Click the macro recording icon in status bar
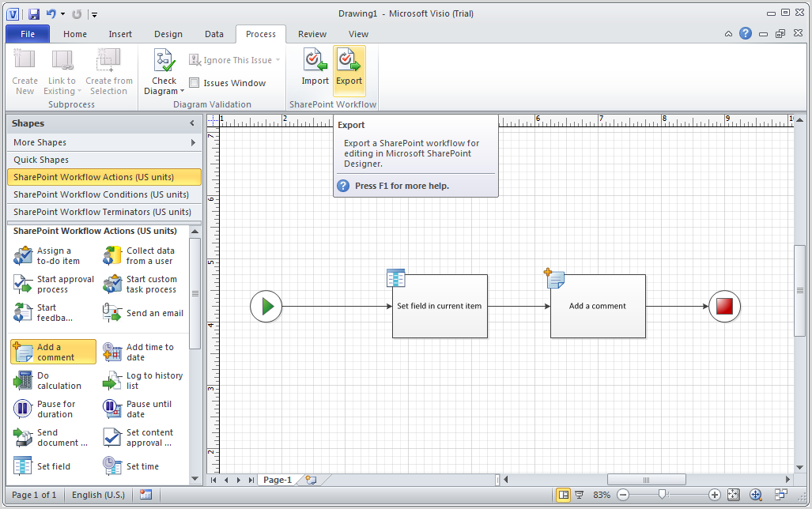 [146, 495]
